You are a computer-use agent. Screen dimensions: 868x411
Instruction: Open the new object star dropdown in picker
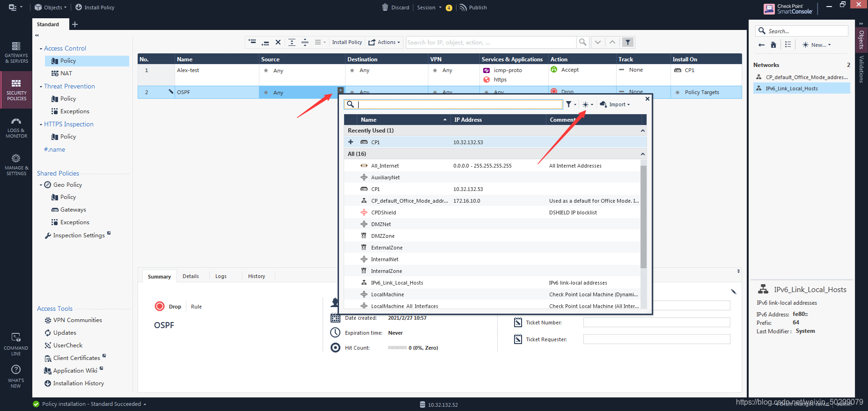coord(588,104)
